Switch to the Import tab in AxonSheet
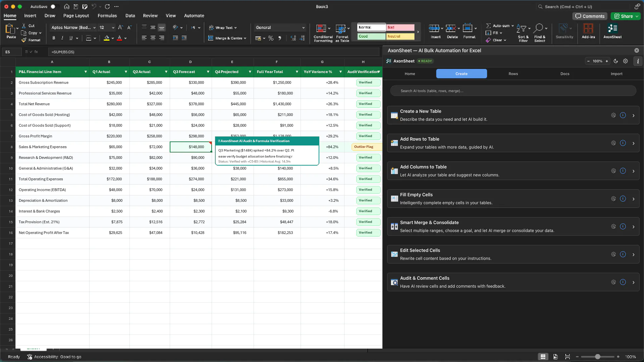The width and height of the screenshot is (644, 362). tap(616, 74)
